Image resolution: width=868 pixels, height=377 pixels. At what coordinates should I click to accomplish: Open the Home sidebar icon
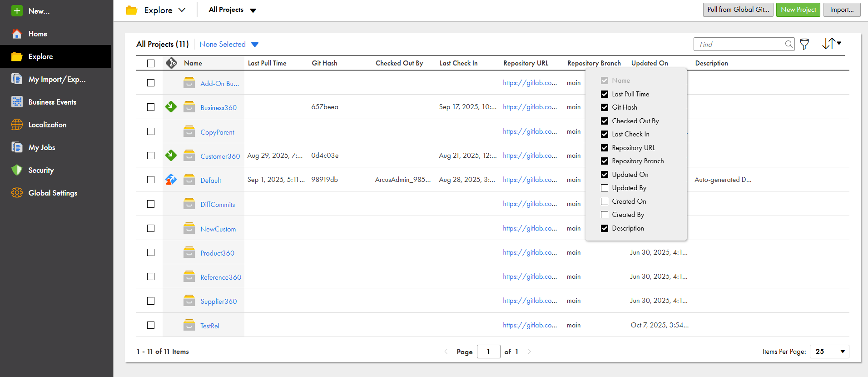point(17,34)
